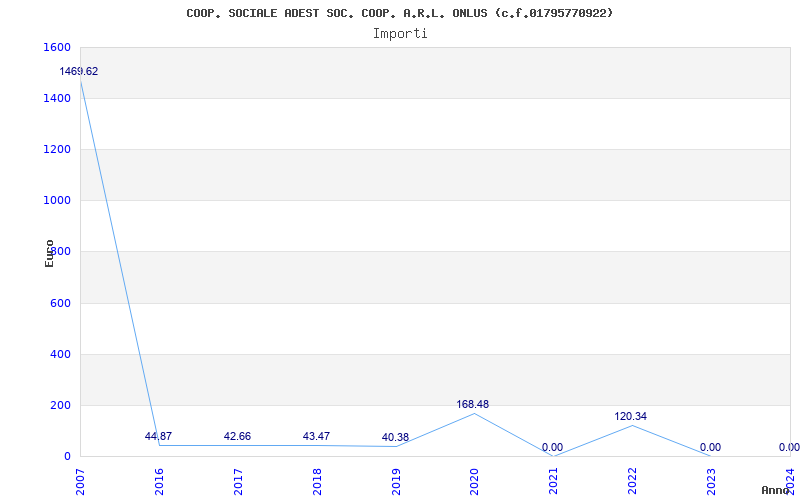Select the 2007 year on x-axis
Image resolution: width=800 pixels, height=500 pixels.
pos(80,480)
